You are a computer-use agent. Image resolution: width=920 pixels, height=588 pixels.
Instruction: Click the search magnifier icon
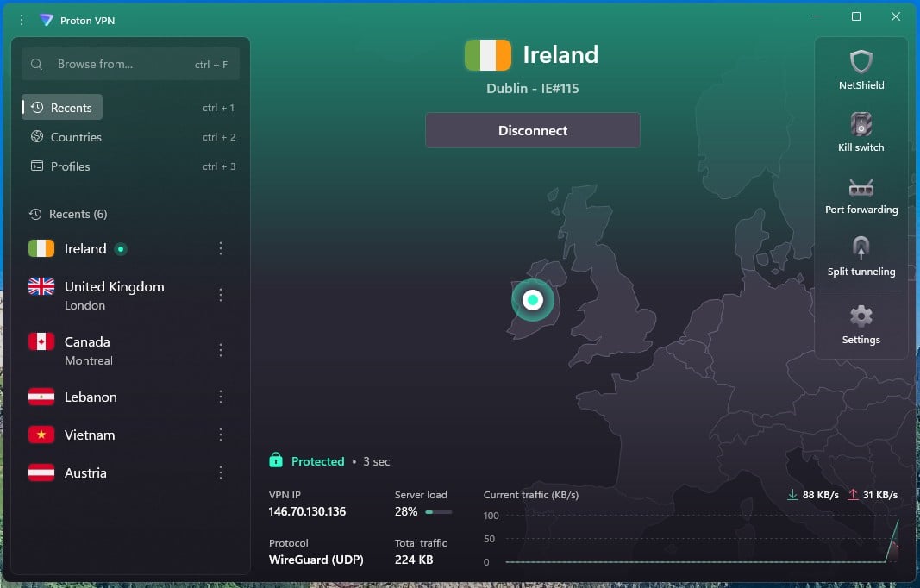36,64
